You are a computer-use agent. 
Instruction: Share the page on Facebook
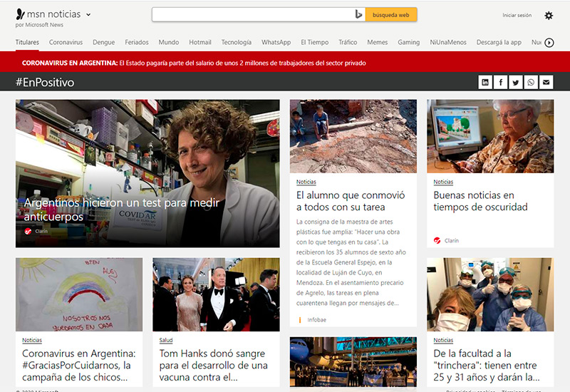point(501,83)
